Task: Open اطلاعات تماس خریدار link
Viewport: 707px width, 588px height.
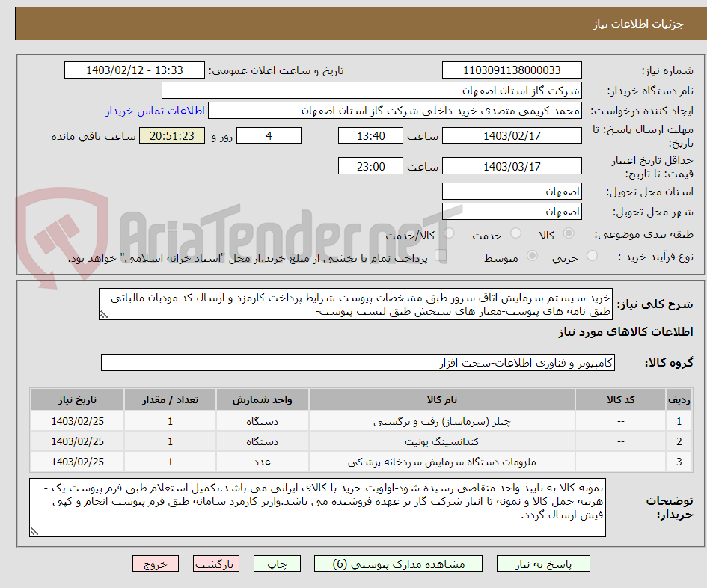Action: [x=155, y=111]
